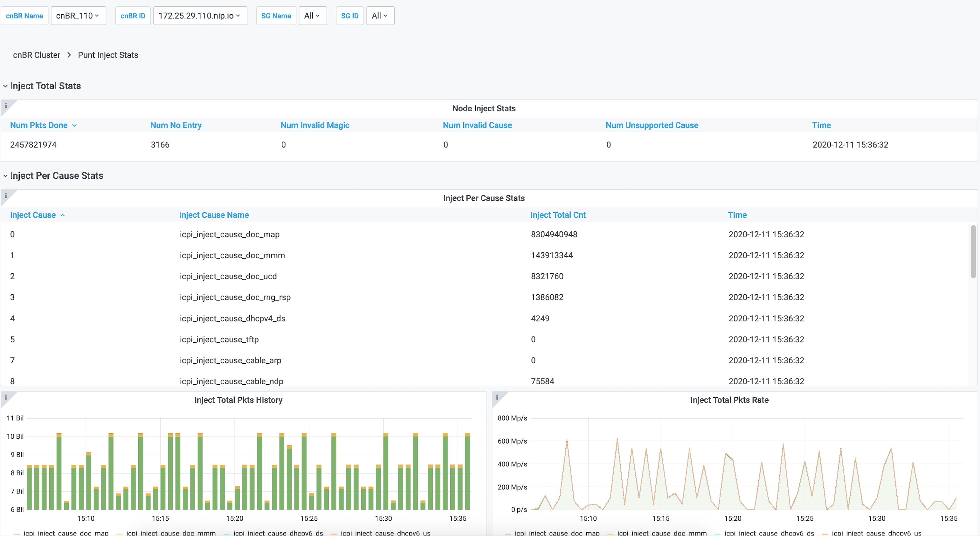Open the Node Inject Stats panel title menu
The width and height of the screenshot is (980, 536).
point(484,108)
